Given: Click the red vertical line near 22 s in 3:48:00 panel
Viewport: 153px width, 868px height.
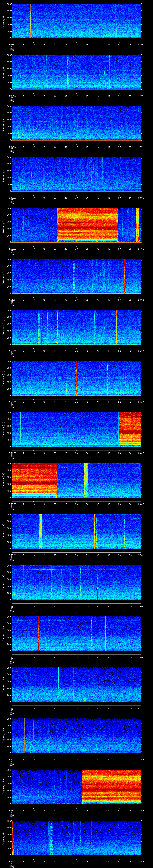Looking at the screenshot, I should click(x=60, y=123).
